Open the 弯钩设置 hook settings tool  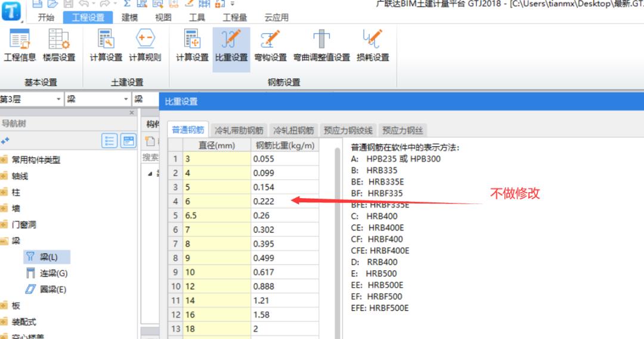pos(270,46)
